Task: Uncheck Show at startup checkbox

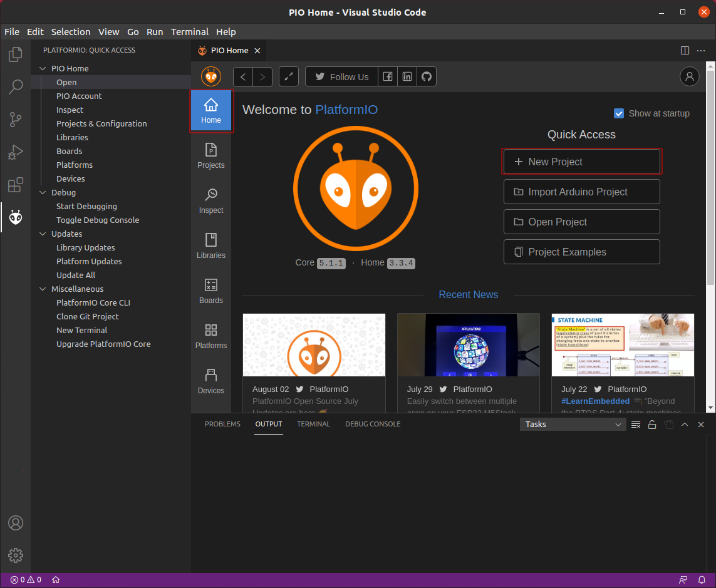Action: [x=619, y=113]
